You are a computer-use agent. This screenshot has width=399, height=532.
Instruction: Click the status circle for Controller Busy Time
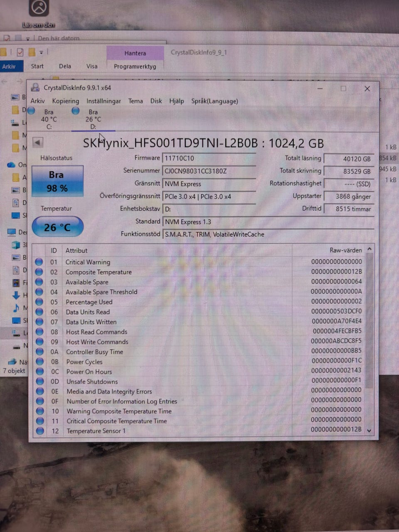(39, 352)
